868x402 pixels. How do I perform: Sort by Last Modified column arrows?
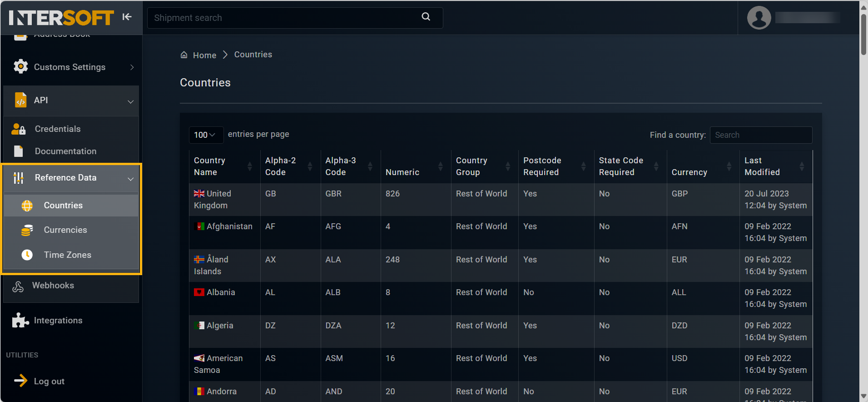click(802, 166)
